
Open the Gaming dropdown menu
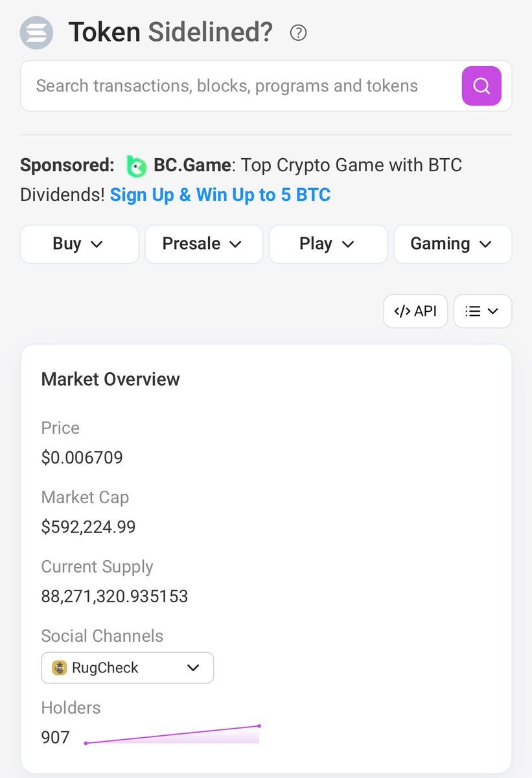[453, 244]
